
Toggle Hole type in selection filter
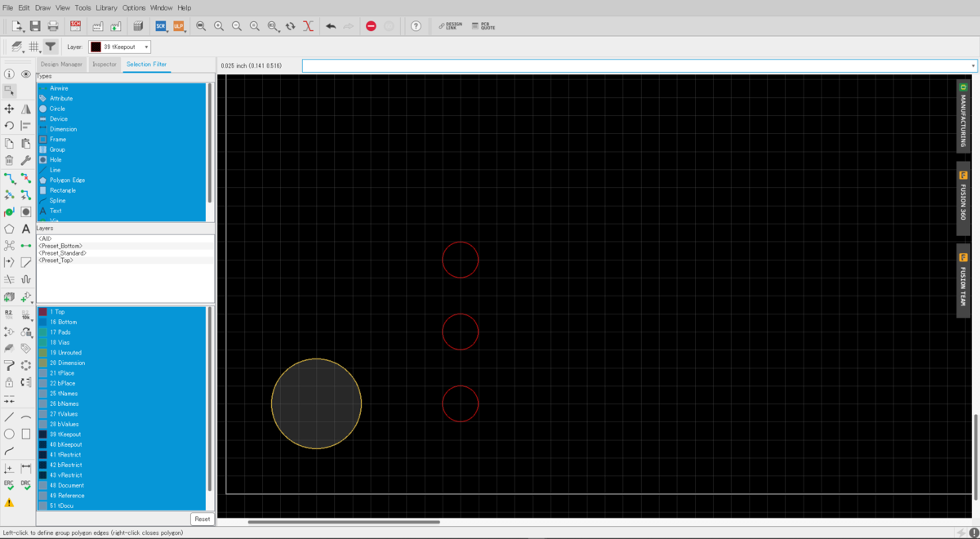[121, 160]
